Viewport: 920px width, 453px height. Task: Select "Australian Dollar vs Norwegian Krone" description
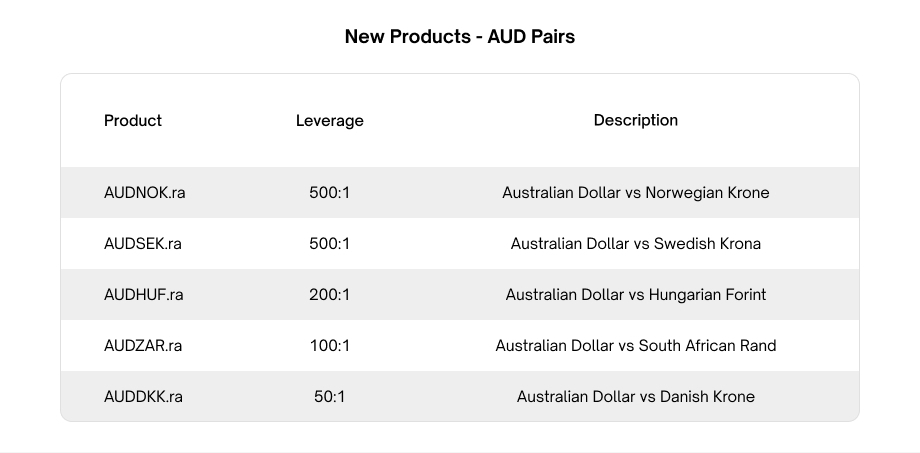point(635,193)
